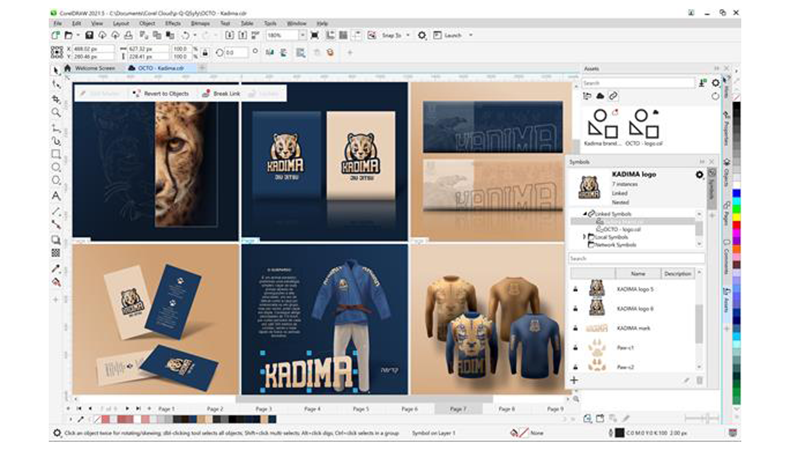Select the Interactive Fill tool
The height and width of the screenshot is (450, 790).
(56, 282)
